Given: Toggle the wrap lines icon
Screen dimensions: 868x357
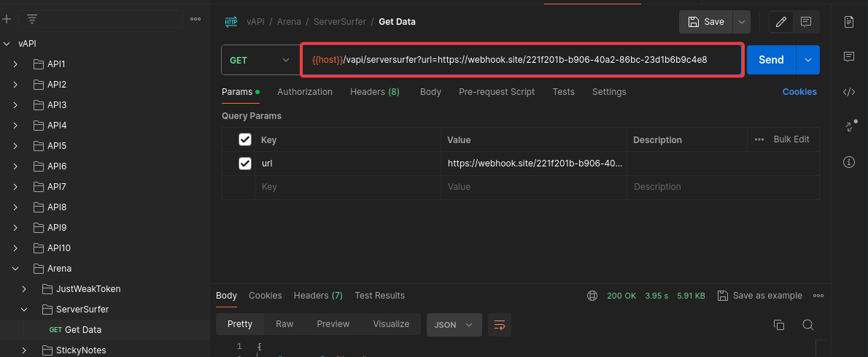Looking at the screenshot, I should point(500,325).
